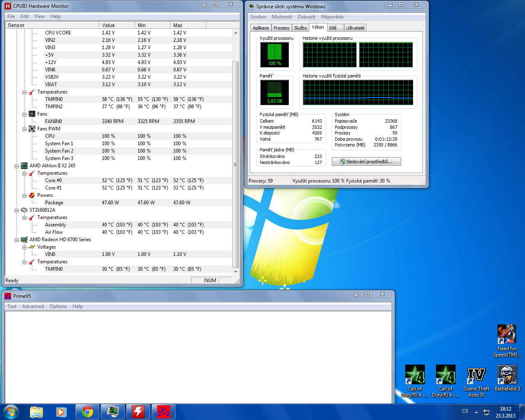Image resolution: width=525 pixels, height=420 pixels.
Task: Click the red lightning bolt taskbar icon
Action: (x=138, y=412)
